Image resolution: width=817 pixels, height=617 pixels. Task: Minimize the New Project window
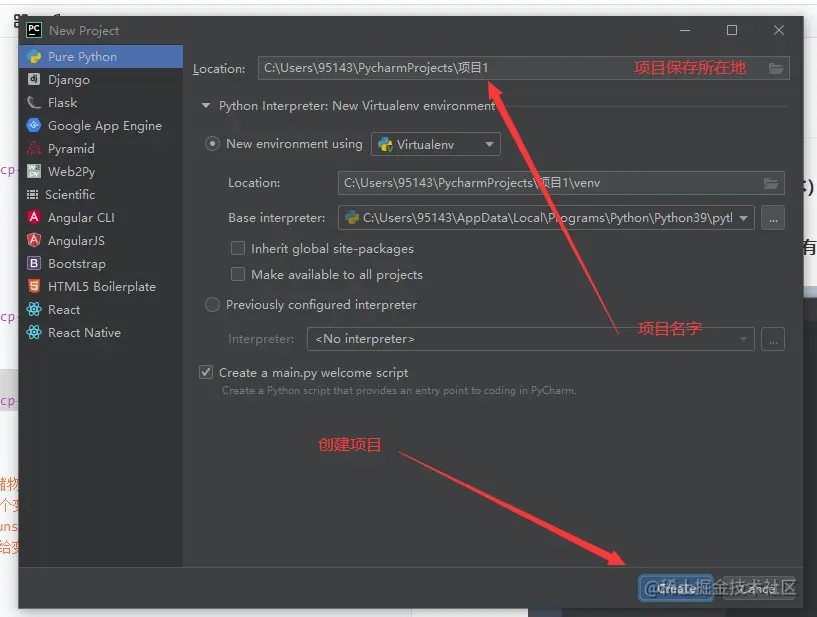click(x=685, y=30)
